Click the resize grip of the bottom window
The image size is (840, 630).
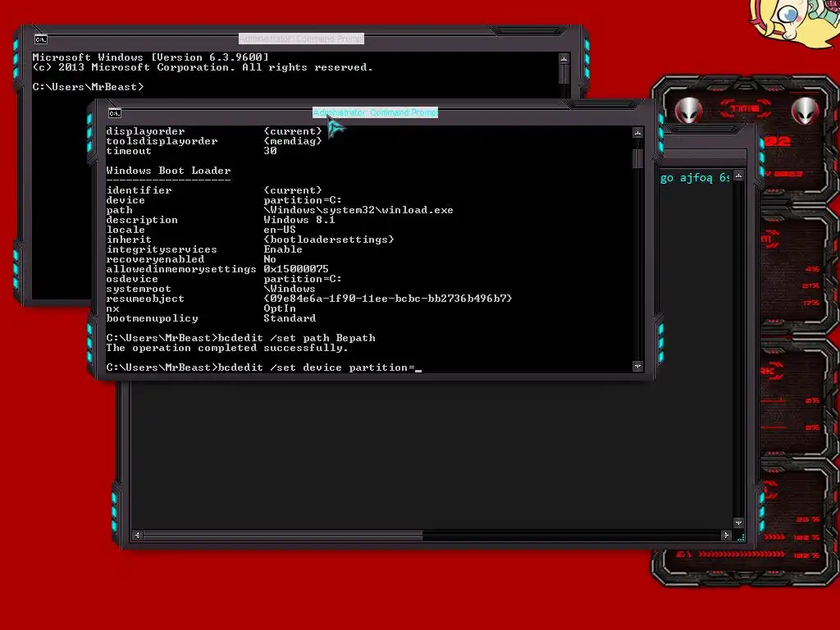click(741, 537)
